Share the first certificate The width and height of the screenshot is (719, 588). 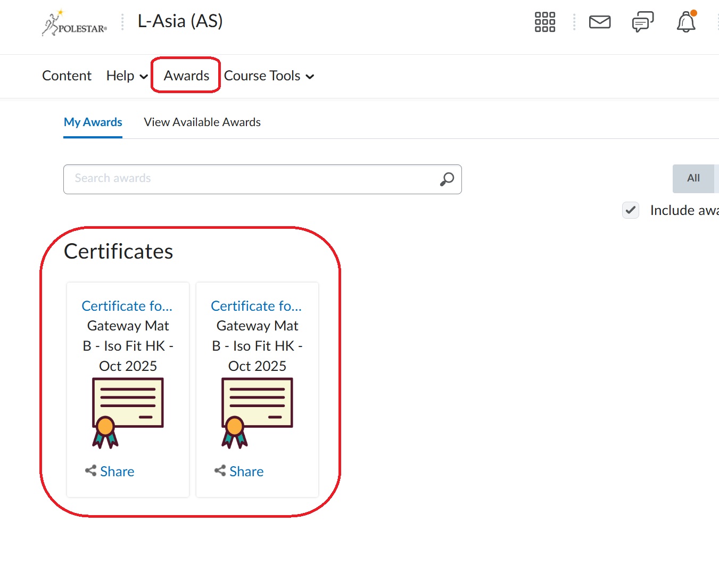click(110, 471)
